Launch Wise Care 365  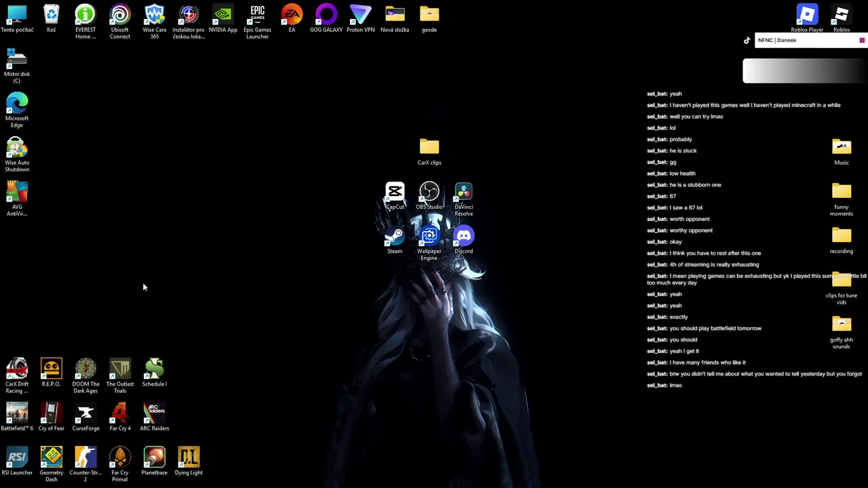(155, 22)
